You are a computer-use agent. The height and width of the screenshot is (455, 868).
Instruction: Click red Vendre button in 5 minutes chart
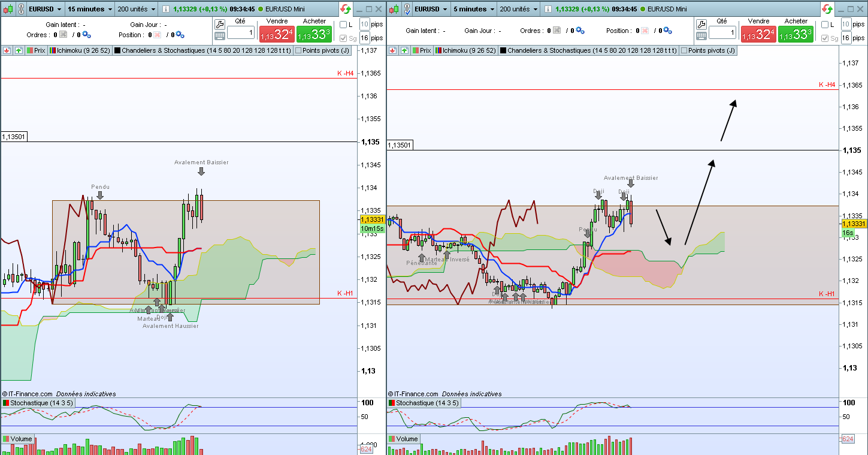758,34
